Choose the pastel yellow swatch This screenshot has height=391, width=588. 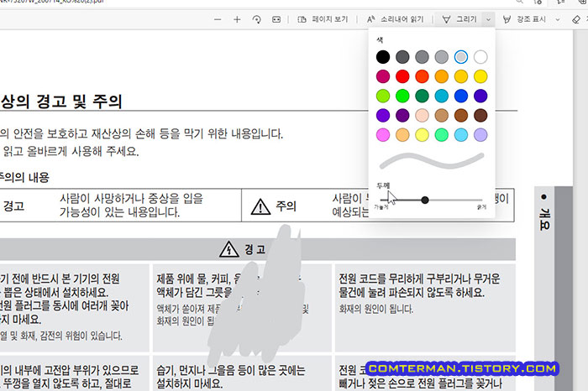tap(422, 135)
